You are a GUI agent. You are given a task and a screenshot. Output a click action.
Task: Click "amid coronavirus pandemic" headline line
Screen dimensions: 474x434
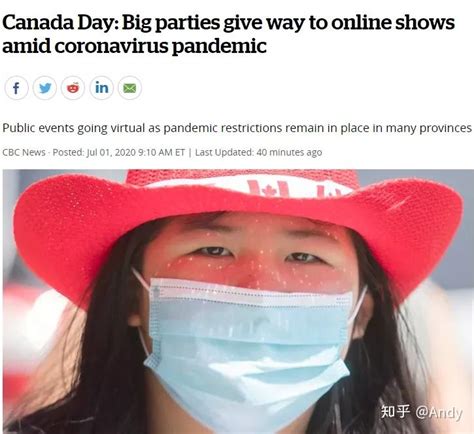(135, 46)
